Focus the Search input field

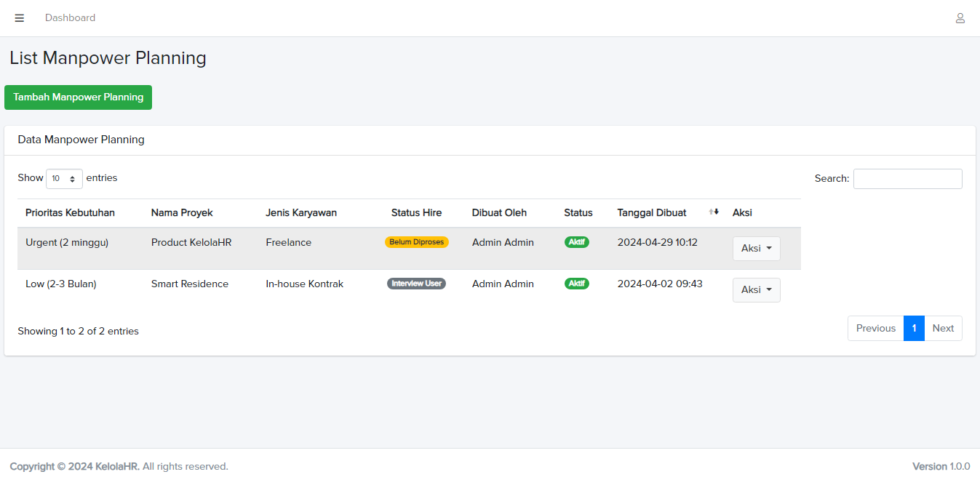[907, 179]
